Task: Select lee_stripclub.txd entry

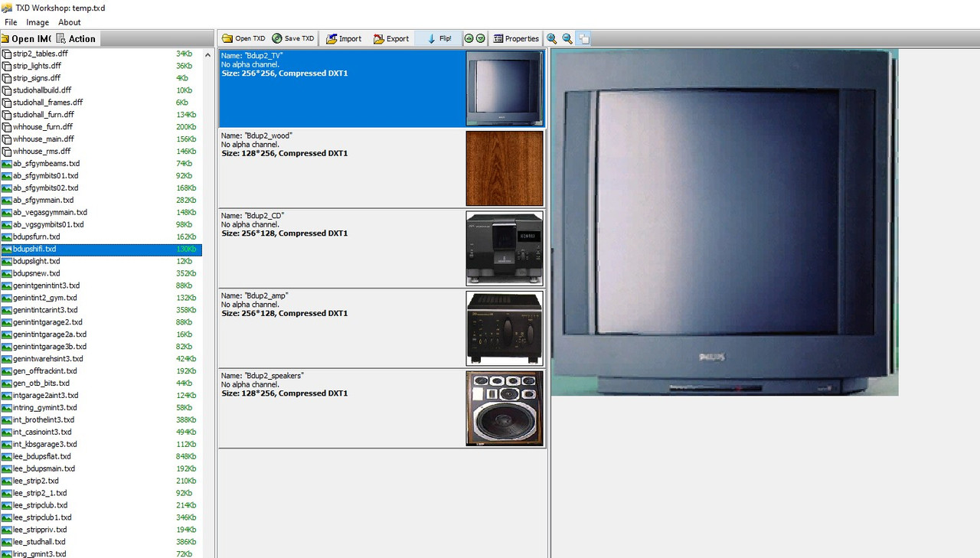Action: tap(101, 506)
